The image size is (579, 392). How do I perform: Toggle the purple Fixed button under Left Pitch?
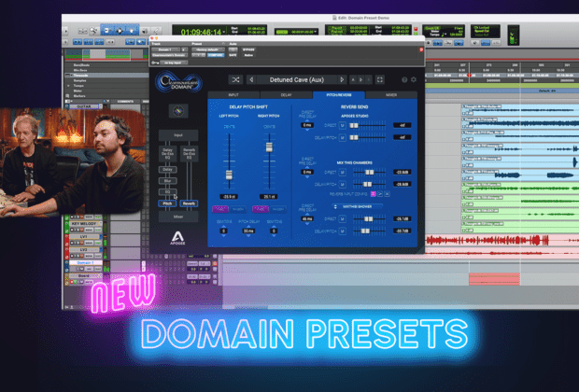(x=219, y=209)
